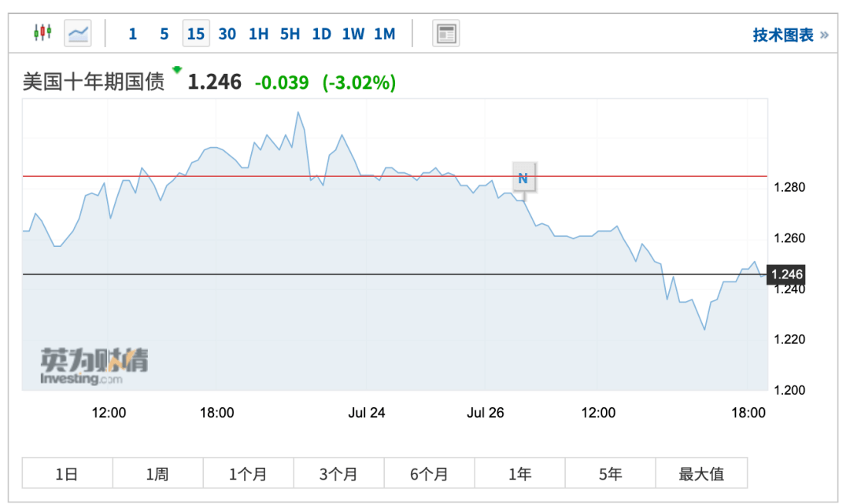Viewport: 850px width, 504px height.
Task: Select the area line chart icon
Action: click(x=78, y=33)
